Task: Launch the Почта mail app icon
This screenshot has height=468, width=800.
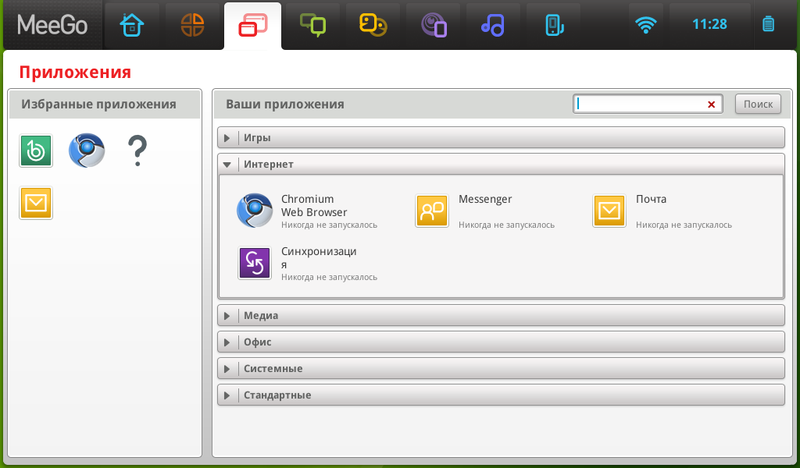Action: tap(609, 210)
